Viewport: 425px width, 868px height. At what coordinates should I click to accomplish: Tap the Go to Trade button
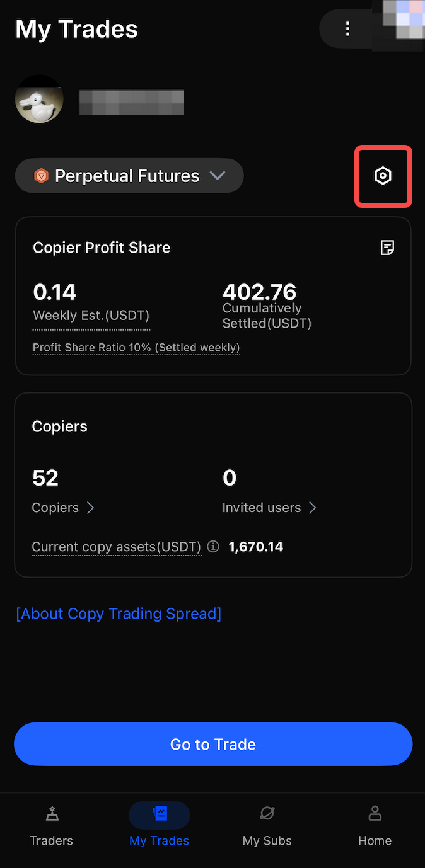213,744
